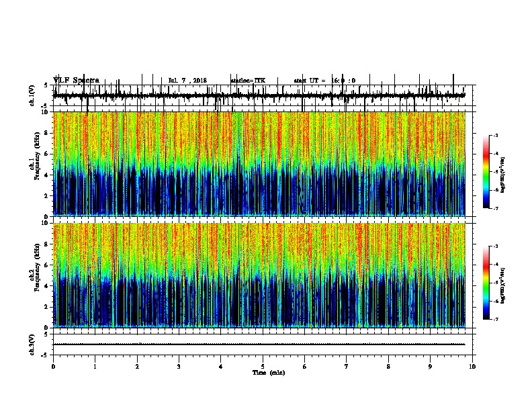Click the time axis tick label "6"
Image resolution: width=532 pixels, height=411 pixels.
[x=305, y=367]
